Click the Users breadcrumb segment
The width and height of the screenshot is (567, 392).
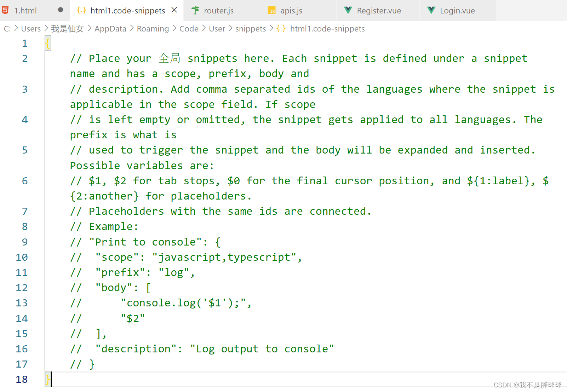31,29
